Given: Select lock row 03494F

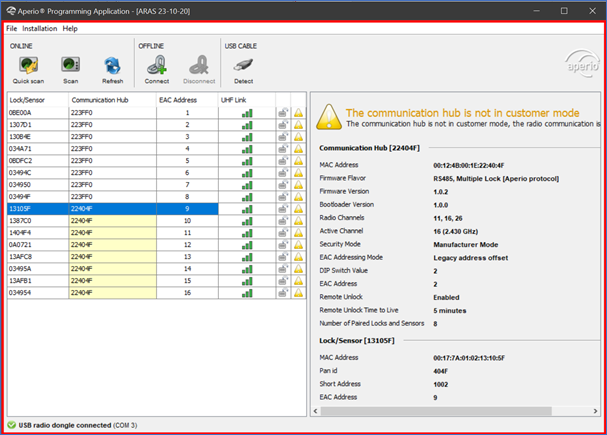Looking at the screenshot, I should click(156, 197).
